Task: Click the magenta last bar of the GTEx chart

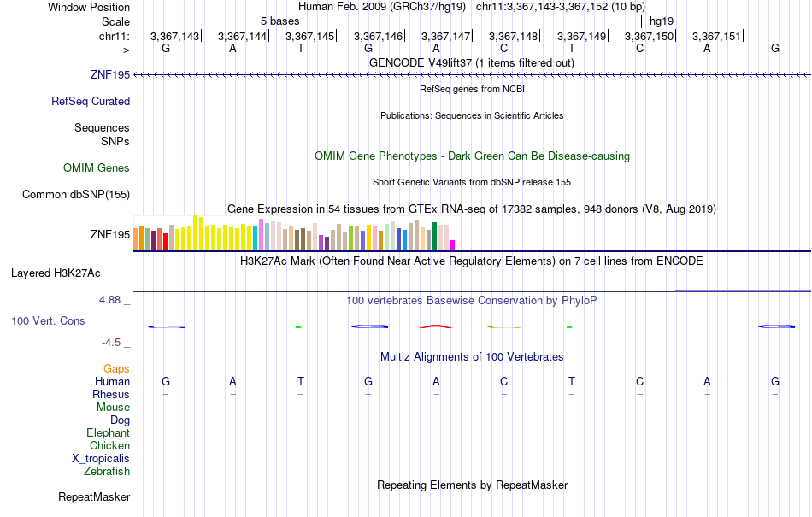Action: pos(453,244)
